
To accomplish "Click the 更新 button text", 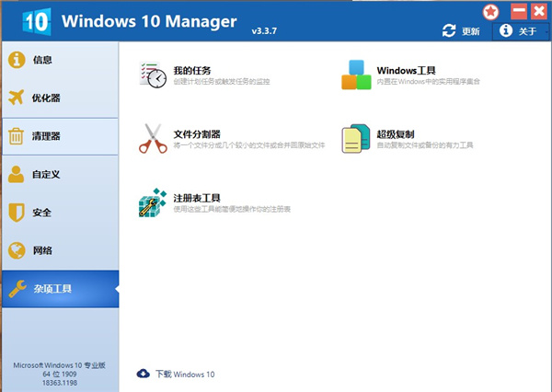I will (471, 31).
